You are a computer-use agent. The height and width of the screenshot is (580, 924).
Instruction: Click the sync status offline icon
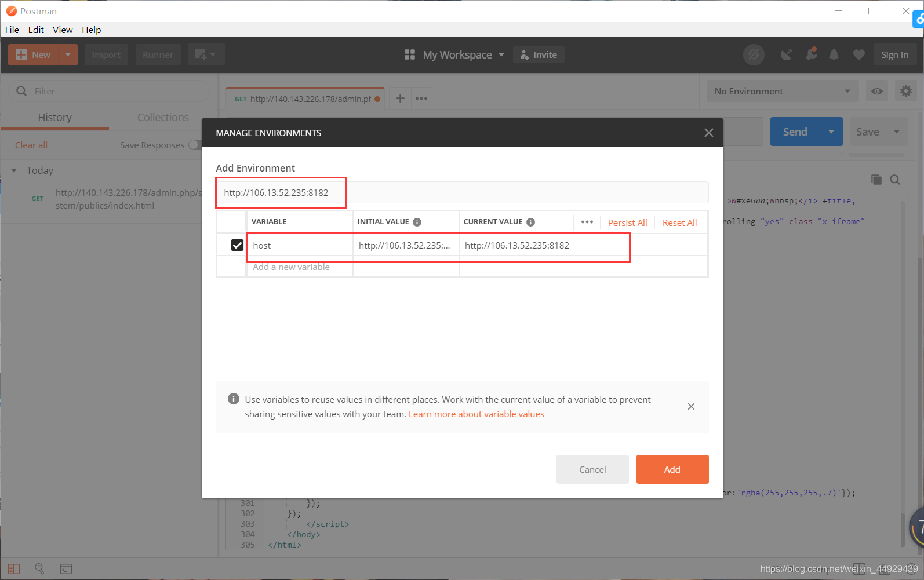coord(754,54)
